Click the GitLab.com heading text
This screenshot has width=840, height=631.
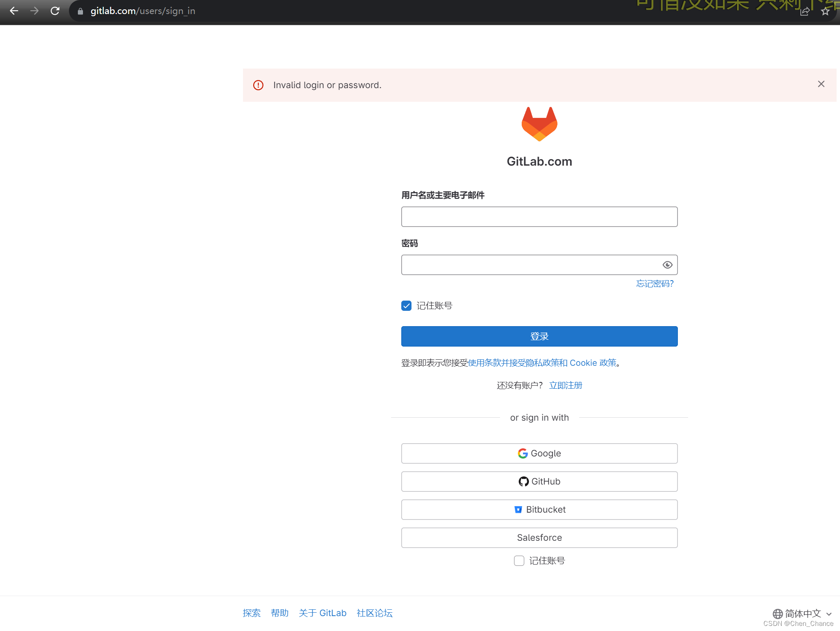tap(539, 161)
